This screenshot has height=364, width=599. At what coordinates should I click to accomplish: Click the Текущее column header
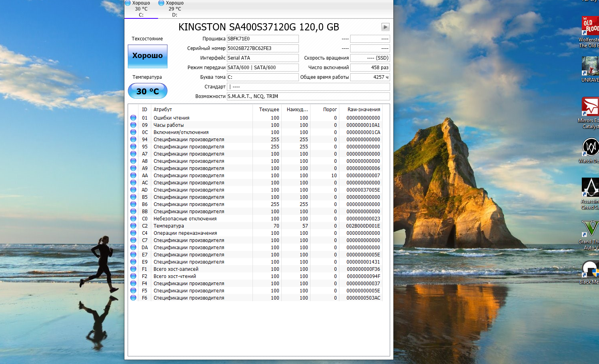(267, 110)
